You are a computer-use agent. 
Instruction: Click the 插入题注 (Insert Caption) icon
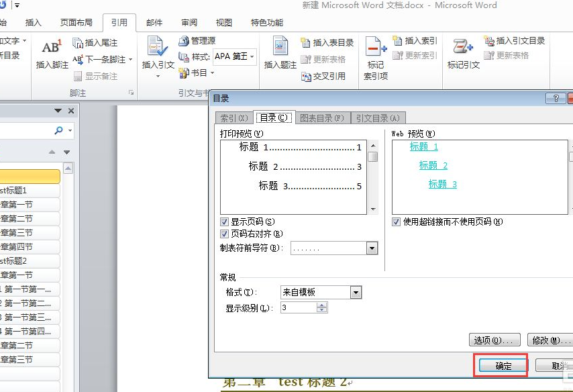coord(280,48)
